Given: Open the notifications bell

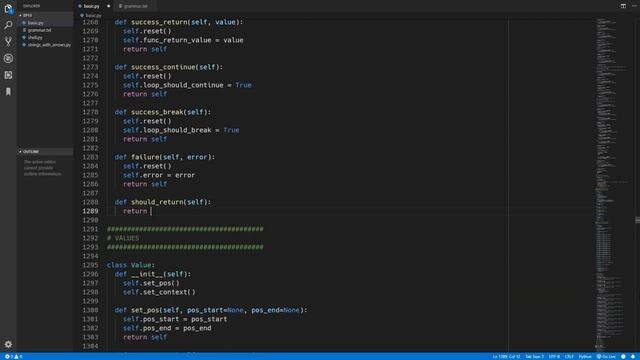Looking at the screenshot, I should [633, 357].
